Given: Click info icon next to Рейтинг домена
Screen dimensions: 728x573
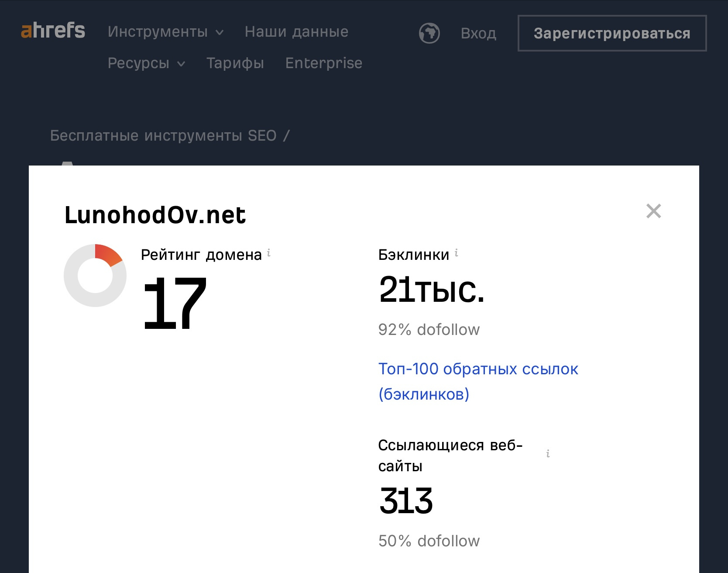Looking at the screenshot, I should 269,252.
